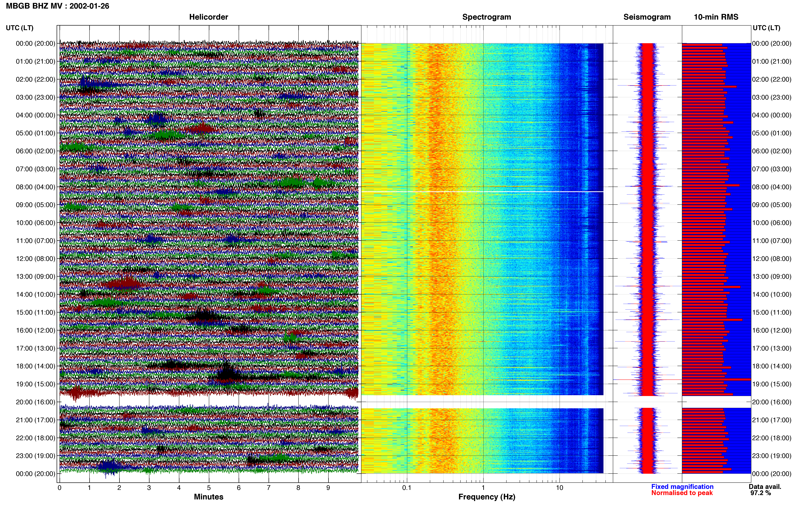Click the right-side 12:00 (08:00) time label

772,259
